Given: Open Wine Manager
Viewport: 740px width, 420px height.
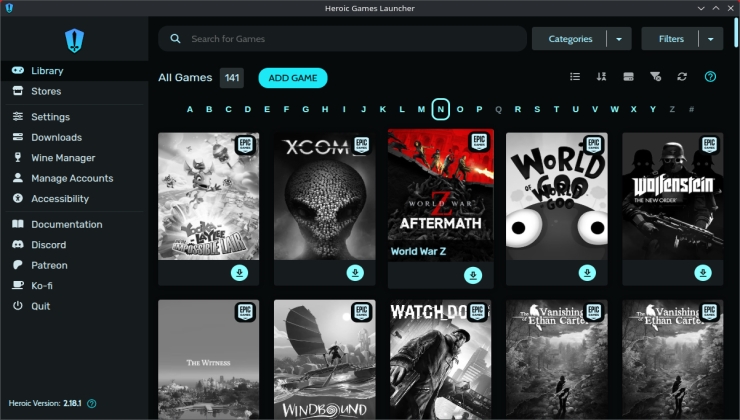Looking at the screenshot, I should [75, 158].
